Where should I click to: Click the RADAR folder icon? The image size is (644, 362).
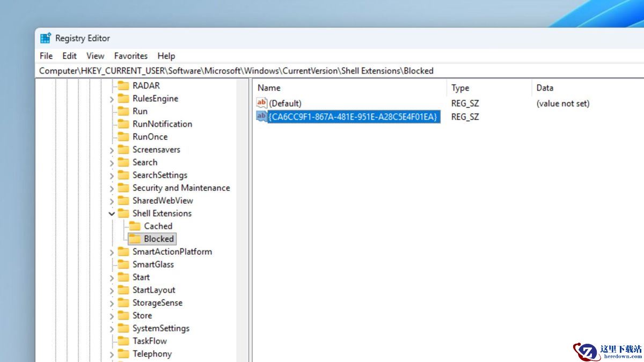[x=123, y=85]
